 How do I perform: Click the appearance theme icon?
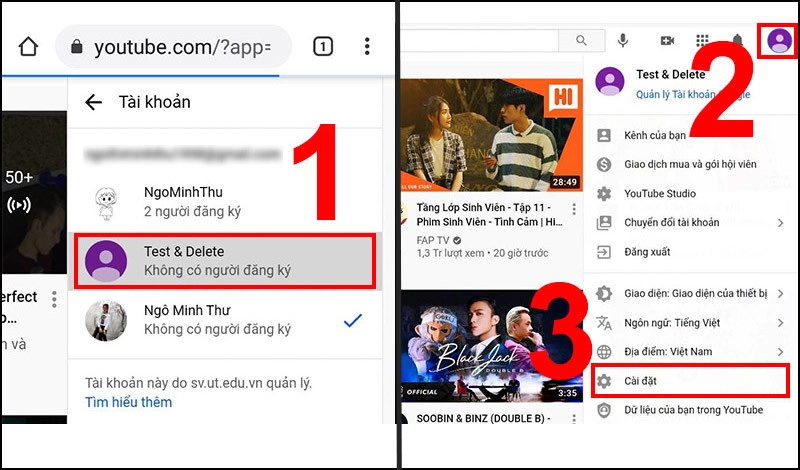tap(604, 293)
